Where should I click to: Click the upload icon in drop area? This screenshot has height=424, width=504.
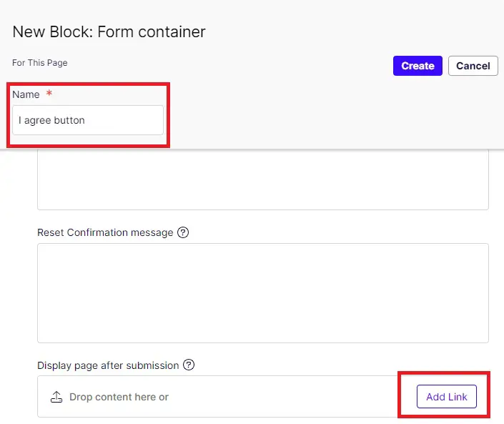(56, 397)
